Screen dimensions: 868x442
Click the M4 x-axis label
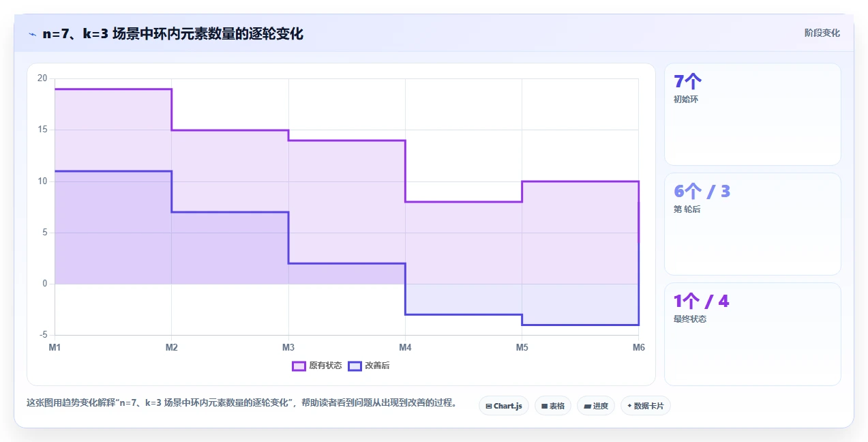pyautogui.click(x=405, y=347)
